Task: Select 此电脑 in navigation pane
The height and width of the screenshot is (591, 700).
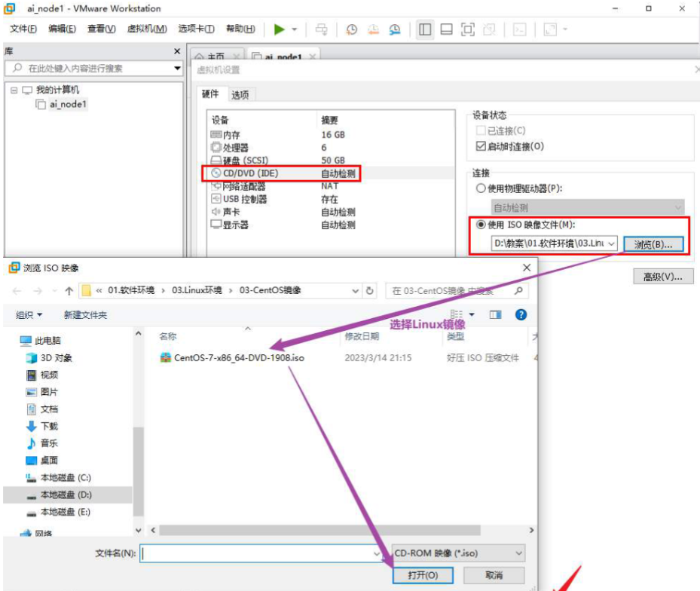Action: (x=47, y=341)
